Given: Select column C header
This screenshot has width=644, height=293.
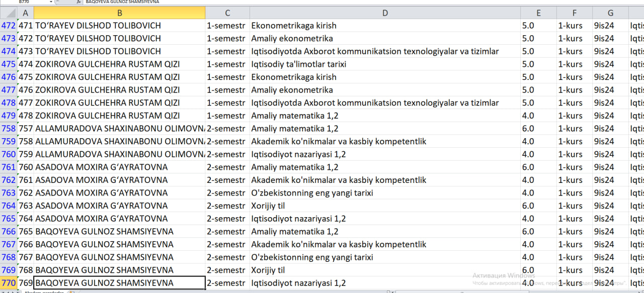Looking at the screenshot, I should point(227,13).
